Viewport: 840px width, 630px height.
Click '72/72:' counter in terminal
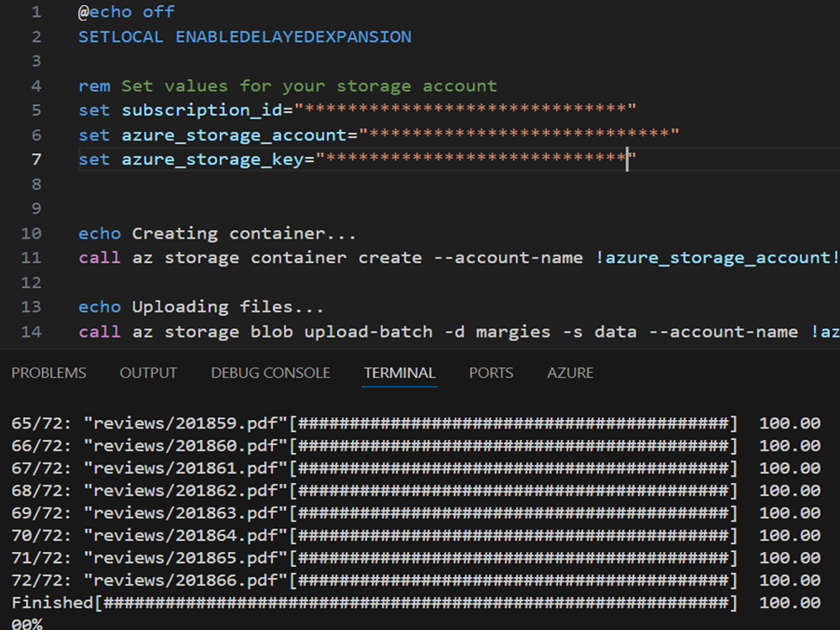point(41,580)
